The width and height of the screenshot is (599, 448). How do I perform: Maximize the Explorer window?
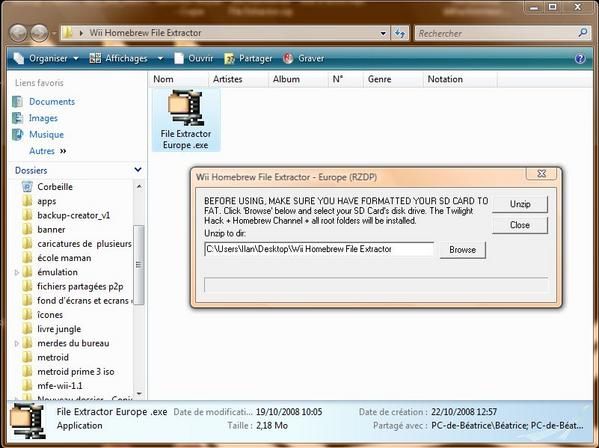(552, 7)
